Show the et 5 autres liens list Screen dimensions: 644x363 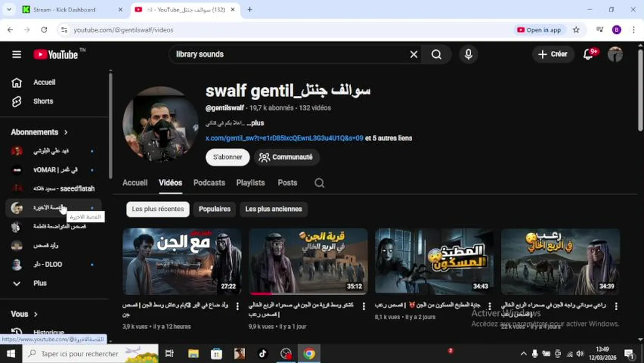tap(389, 138)
